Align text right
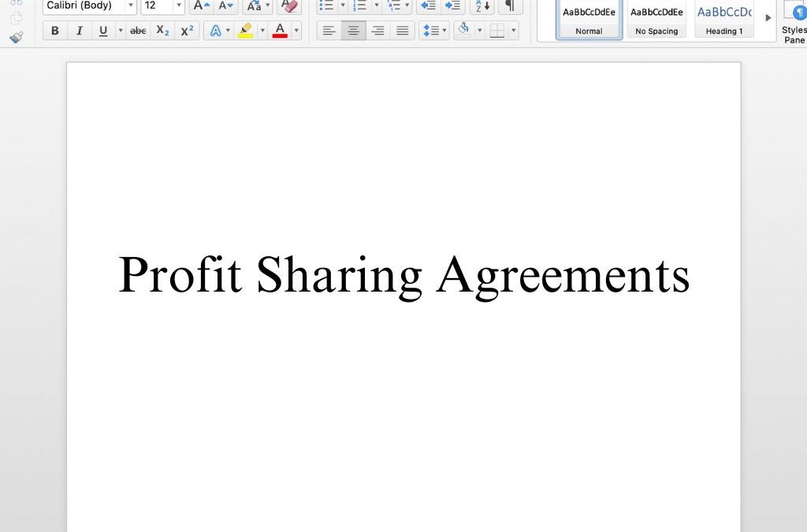The image size is (807, 532). pos(377,31)
